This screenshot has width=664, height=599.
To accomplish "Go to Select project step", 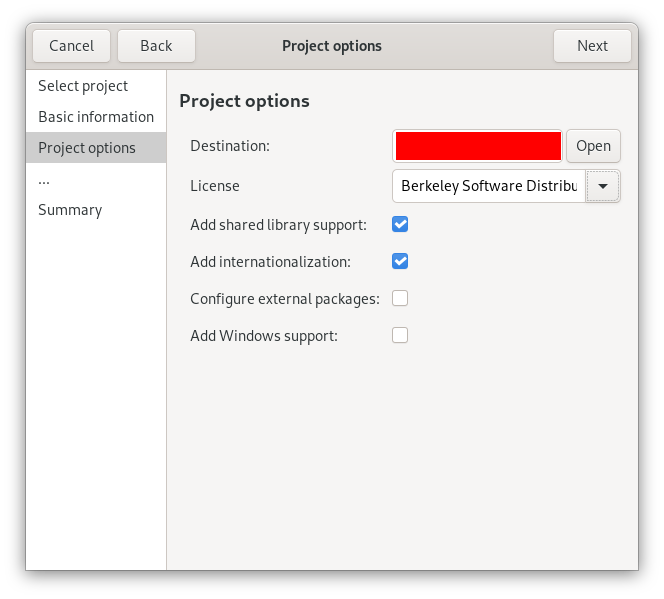I will click(x=83, y=86).
